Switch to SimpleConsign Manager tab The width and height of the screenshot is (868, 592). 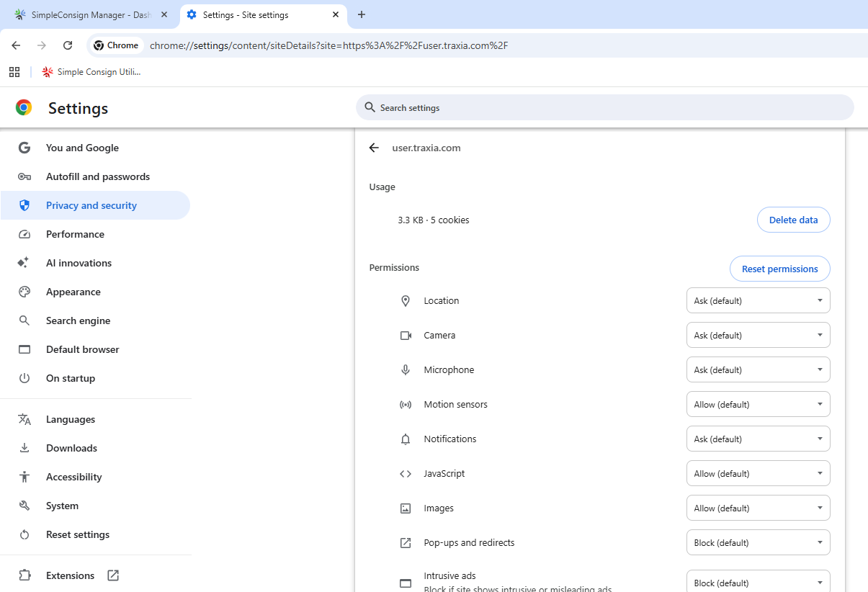(90, 14)
